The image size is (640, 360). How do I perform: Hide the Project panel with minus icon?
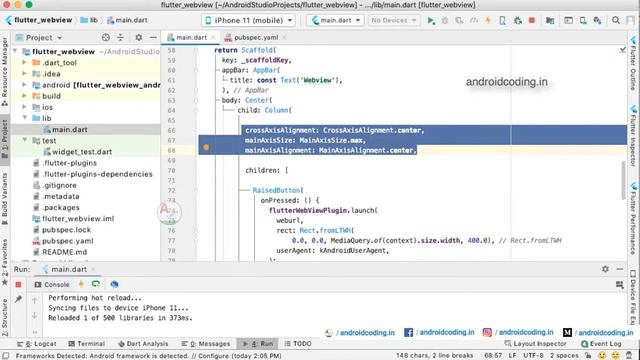[x=153, y=38]
